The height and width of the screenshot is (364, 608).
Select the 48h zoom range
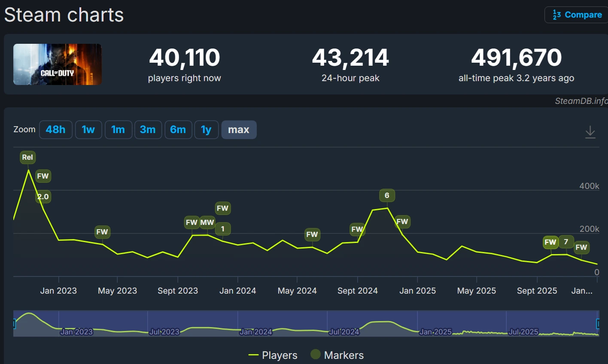55,130
